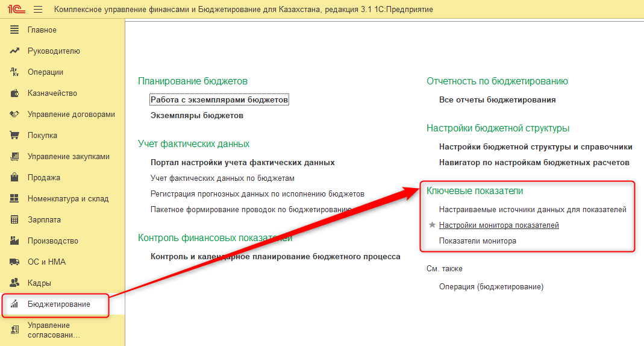
Task: Open Учет фактических данных по бюджетам
Action: coord(222,178)
